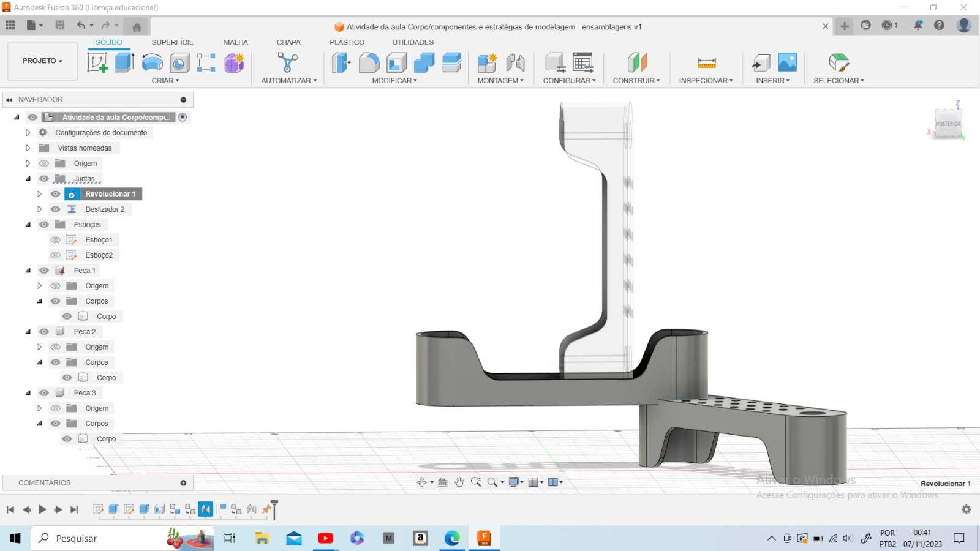
Task: Click the selection tool icon
Action: (839, 62)
